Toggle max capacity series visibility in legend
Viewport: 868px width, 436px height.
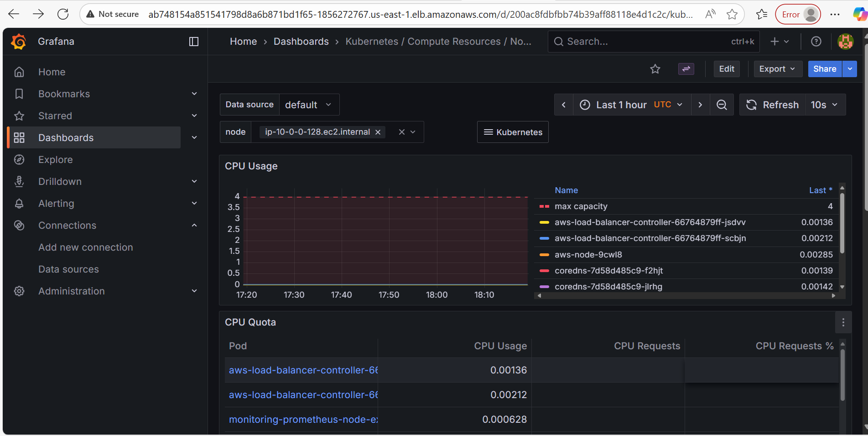click(581, 206)
